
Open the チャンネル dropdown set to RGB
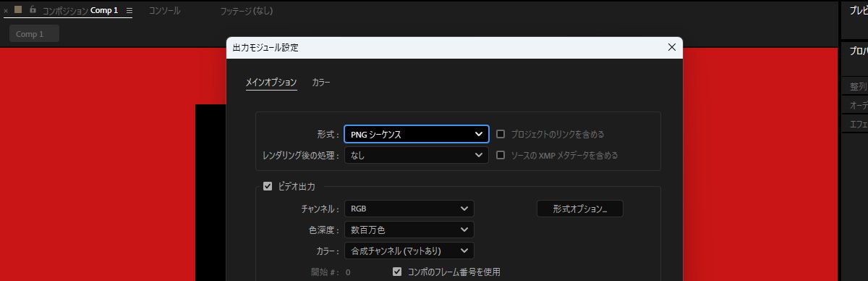click(x=409, y=209)
